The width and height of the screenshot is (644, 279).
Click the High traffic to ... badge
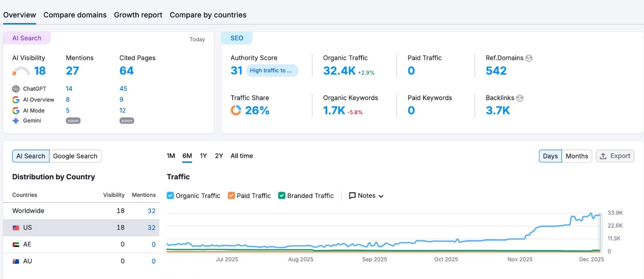pyautogui.click(x=272, y=70)
